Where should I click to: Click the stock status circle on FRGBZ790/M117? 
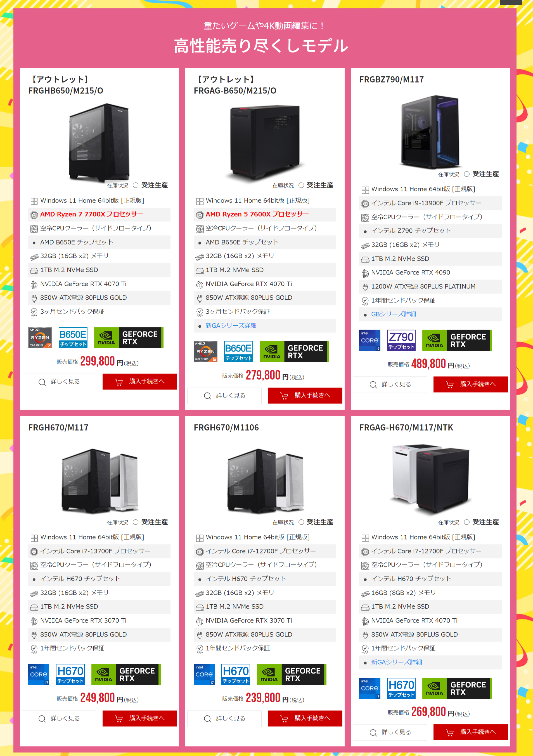tap(466, 174)
